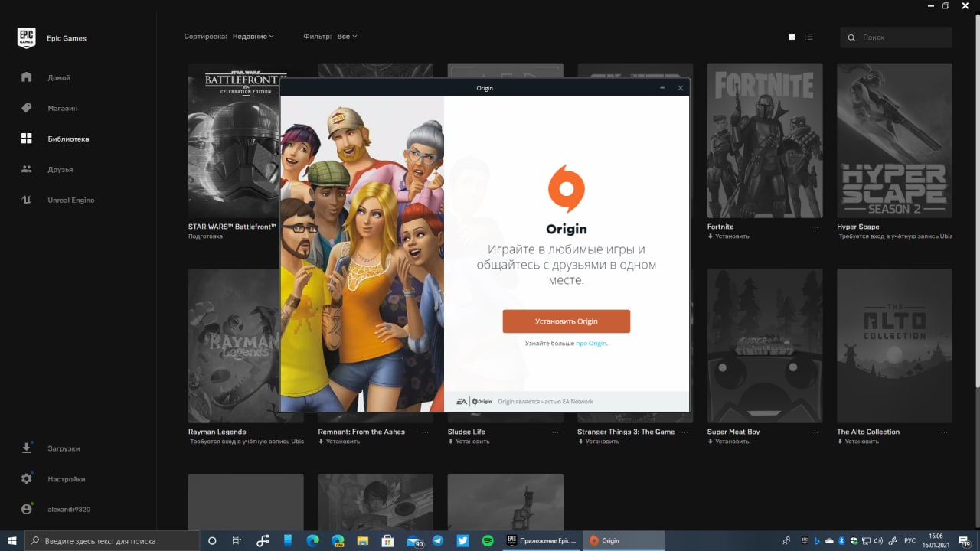Screen dimensions: 980x551
Task: Click the Bluetooth tray icon
Action: (x=841, y=540)
